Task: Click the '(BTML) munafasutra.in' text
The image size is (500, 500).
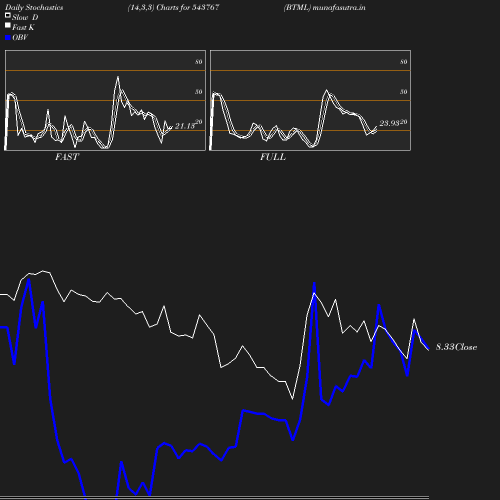Action: (324, 7)
